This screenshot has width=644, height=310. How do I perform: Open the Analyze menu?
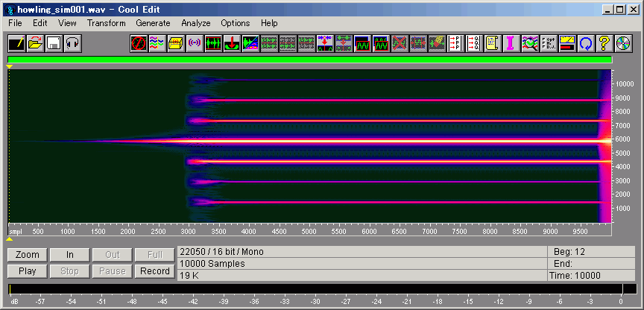tap(196, 23)
